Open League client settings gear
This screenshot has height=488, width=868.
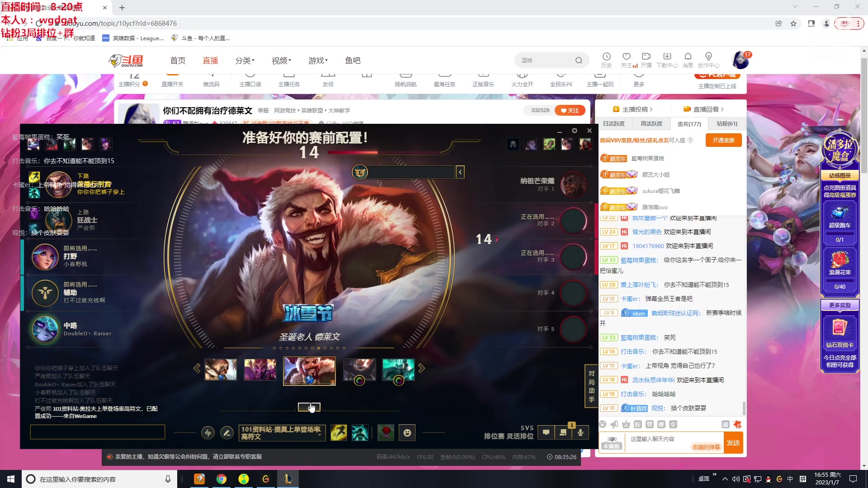pos(574,131)
